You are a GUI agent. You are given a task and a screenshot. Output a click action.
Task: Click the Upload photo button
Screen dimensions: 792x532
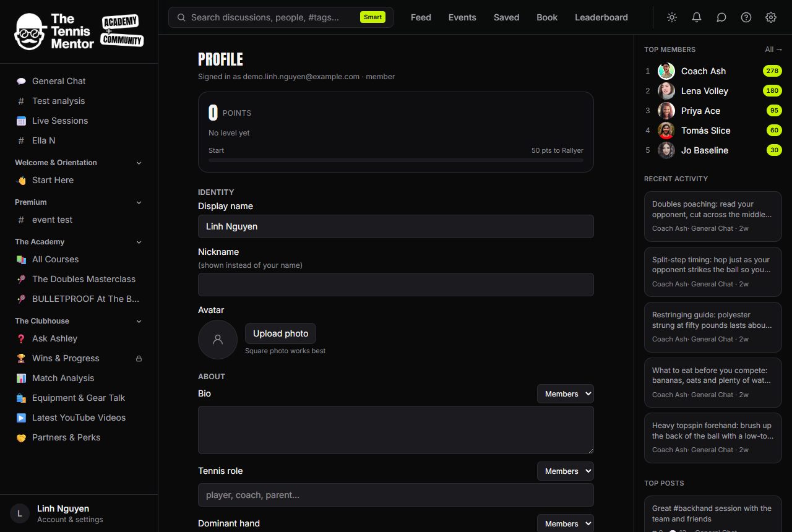coord(280,333)
